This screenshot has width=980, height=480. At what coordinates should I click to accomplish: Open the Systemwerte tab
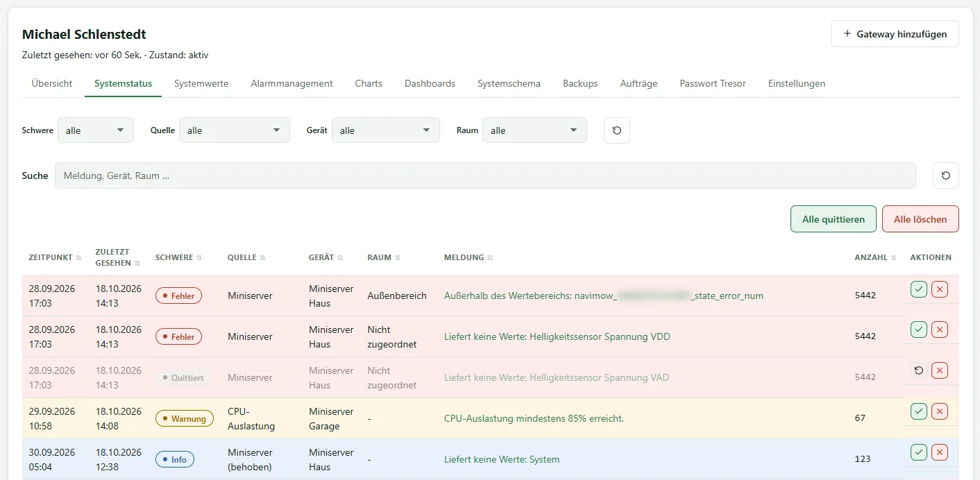201,83
